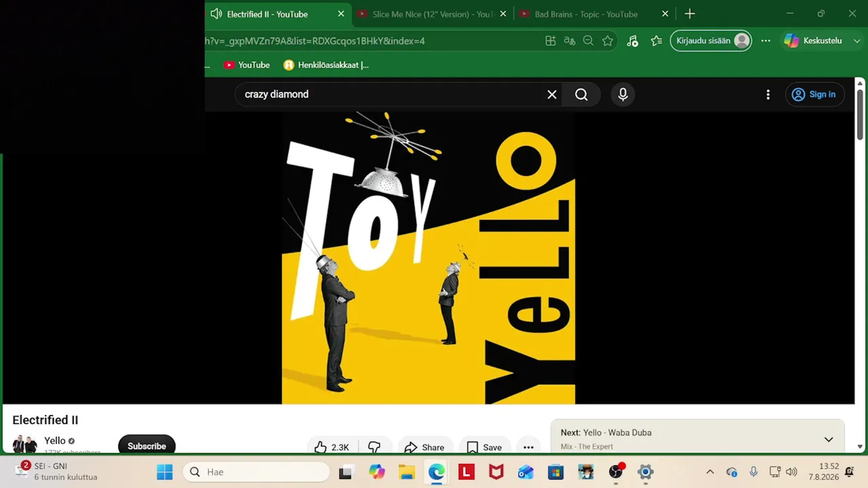Show hidden system tray icons
Image resolution: width=868 pixels, height=488 pixels.
tap(710, 472)
